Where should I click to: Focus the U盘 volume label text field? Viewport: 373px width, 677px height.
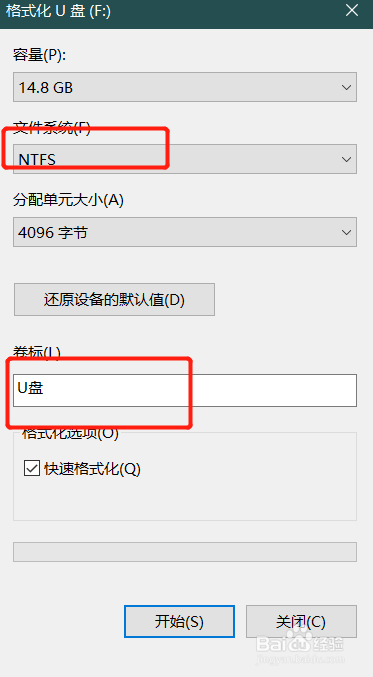(x=185, y=390)
